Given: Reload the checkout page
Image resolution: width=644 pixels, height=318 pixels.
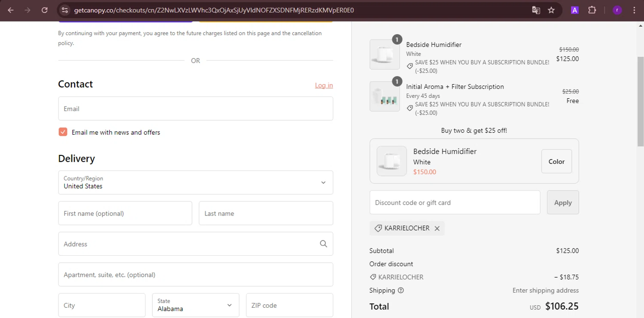Looking at the screenshot, I should point(44,10).
